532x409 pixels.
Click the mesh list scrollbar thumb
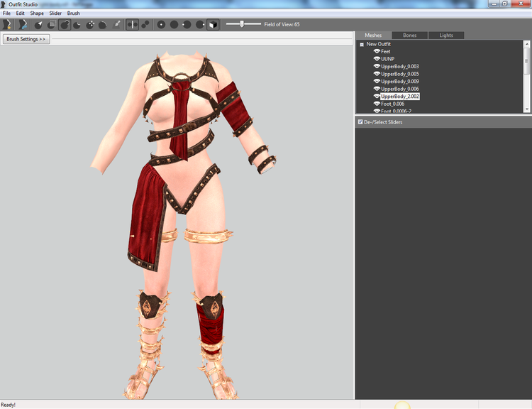click(x=526, y=61)
